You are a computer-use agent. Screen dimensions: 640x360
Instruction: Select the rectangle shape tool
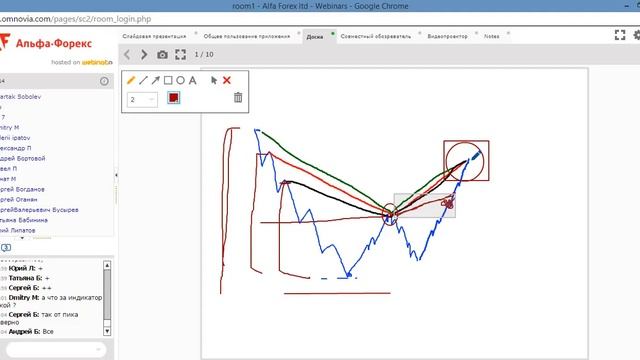click(168, 80)
